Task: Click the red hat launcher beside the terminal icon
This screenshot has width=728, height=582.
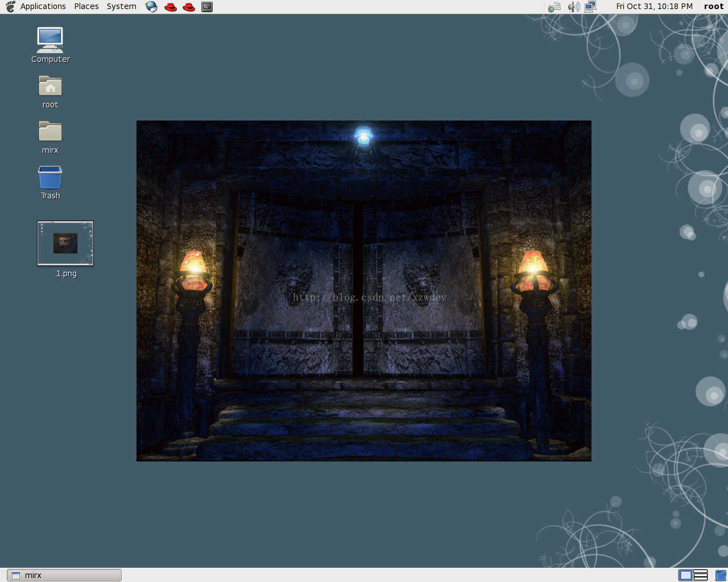Action: [189, 7]
